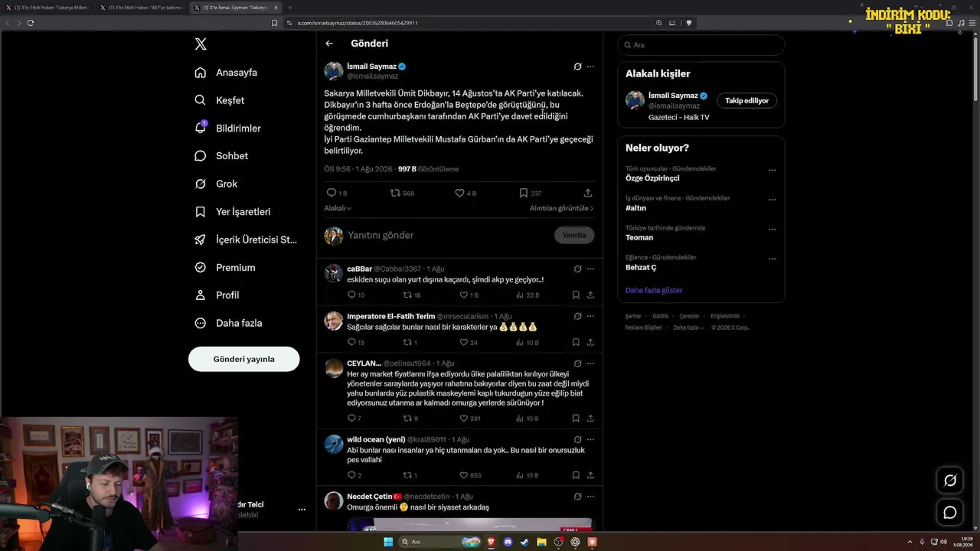Screen dimensions: 980x551
Task: Open account menu dots beside Telci
Action: pos(302,510)
